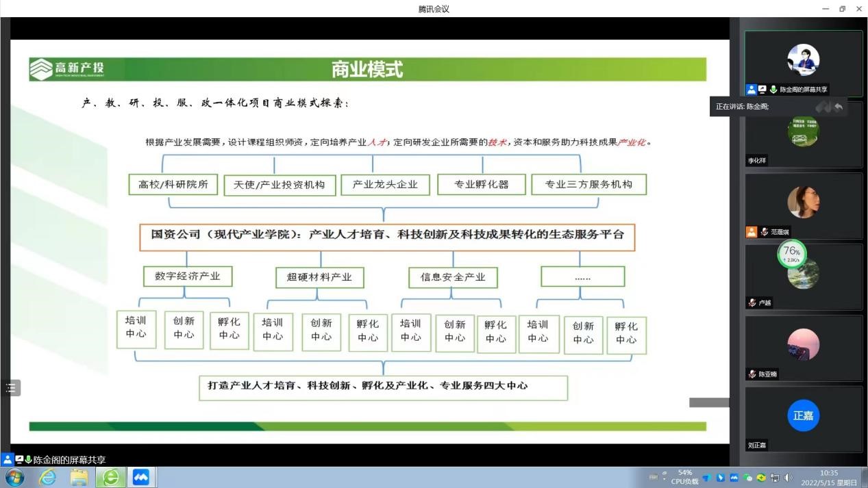Image resolution: width=868 pixels, height=488 pixels.
Task: Click the list menu icon at left edge
Action: [x=10, y=388]
